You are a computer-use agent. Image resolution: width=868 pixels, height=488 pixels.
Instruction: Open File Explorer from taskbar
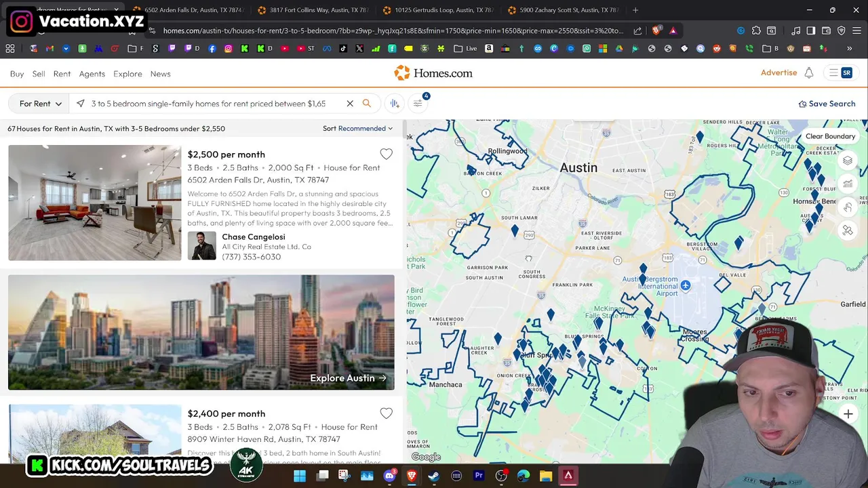546,476
